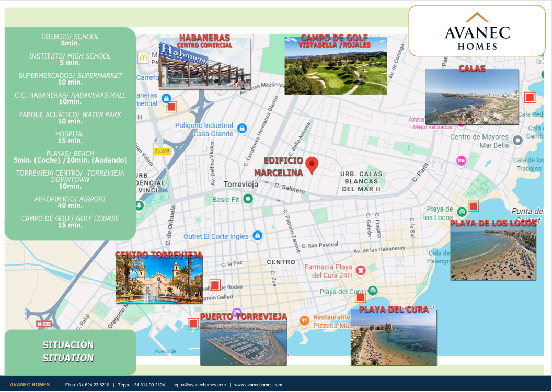Click the INSTITUTO/ HIGH SCHOOL entry

pos(70,59)
